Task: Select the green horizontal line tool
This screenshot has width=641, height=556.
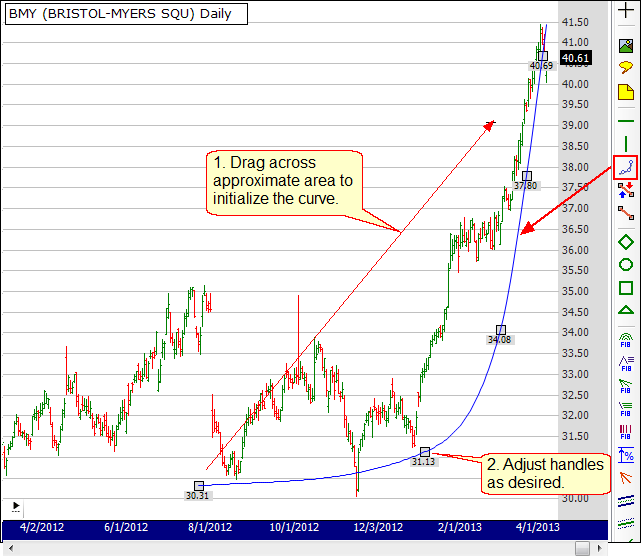Action: pos(626,120)
